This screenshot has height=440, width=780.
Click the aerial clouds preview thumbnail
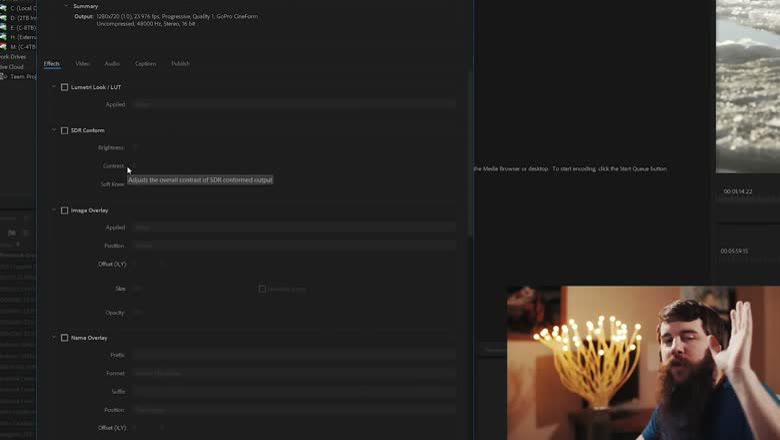[x=748, y=86]
